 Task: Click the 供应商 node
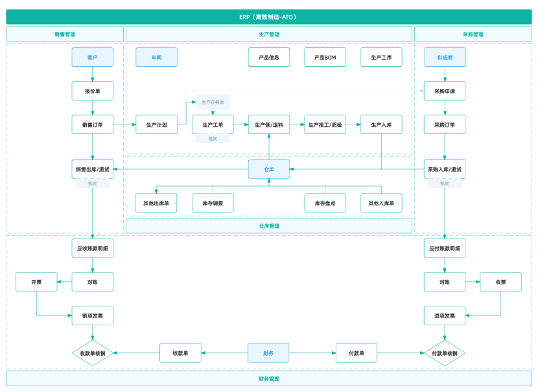click(445, 57)
